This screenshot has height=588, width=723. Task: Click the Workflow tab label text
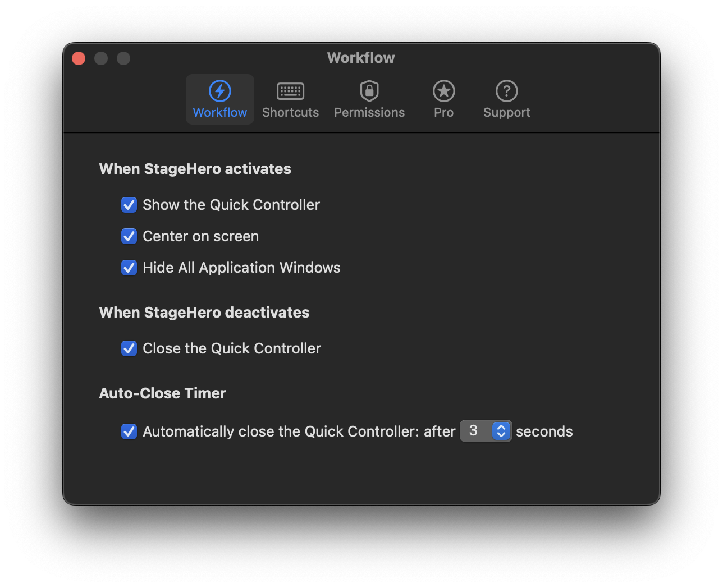(219, 112)
